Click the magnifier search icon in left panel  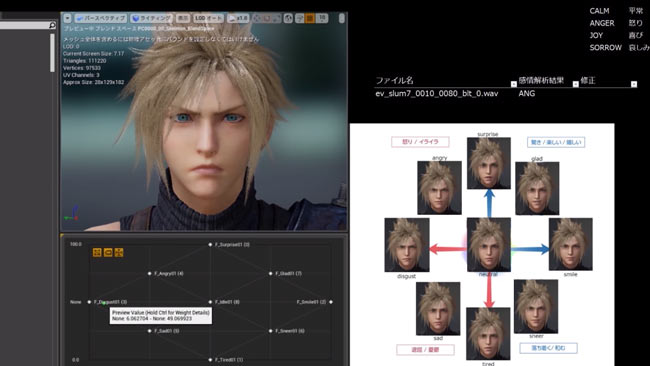(x=52, y=25)
